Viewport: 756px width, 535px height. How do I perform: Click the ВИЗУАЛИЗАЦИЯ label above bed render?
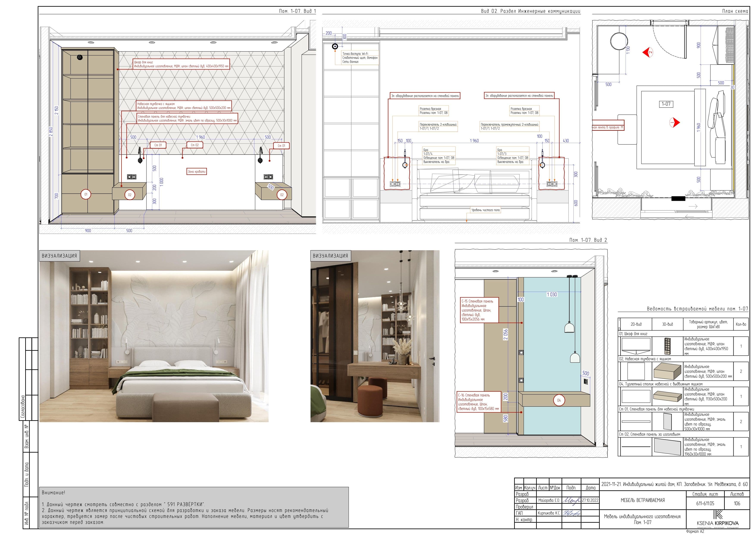click(59, 256)
